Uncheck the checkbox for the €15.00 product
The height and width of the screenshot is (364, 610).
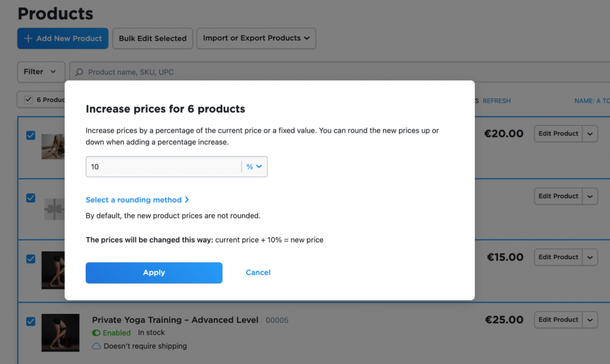31,259
